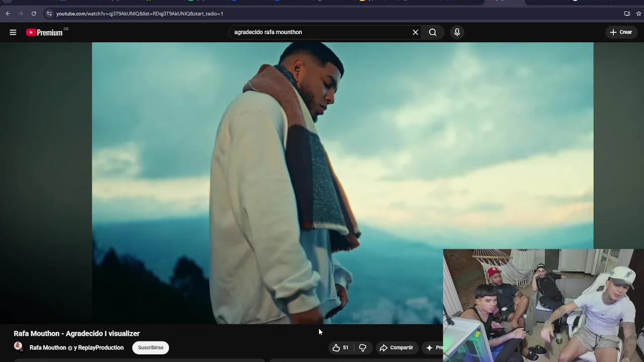Image resolution: width=644 pixels, height=362 pixels.
Task: Go forward with the browser forward arrow
Action: 21,14
